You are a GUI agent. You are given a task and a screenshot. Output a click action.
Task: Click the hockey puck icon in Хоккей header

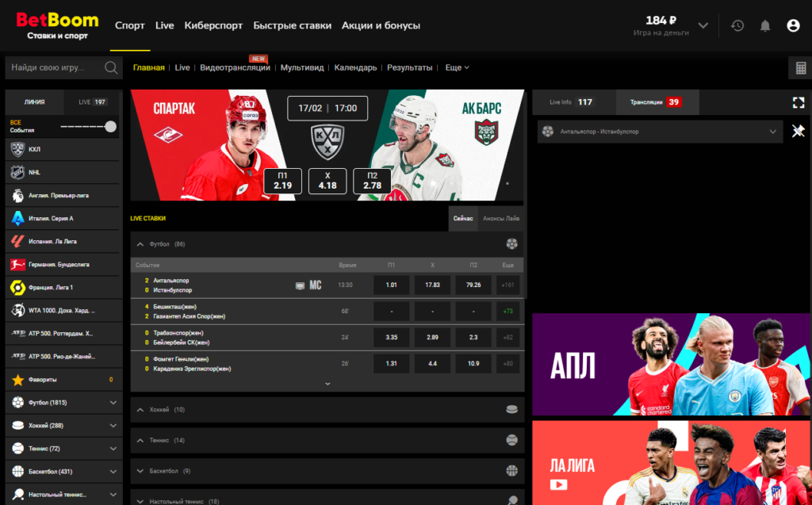tap(511, 410)
